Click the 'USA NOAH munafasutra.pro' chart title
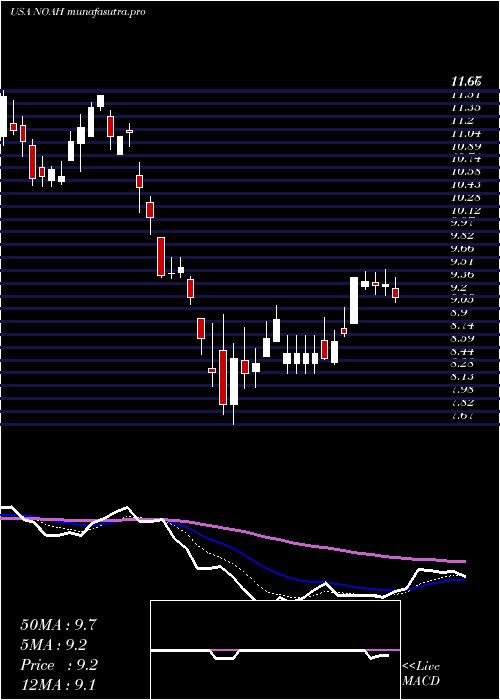 [x=78, y=12]
